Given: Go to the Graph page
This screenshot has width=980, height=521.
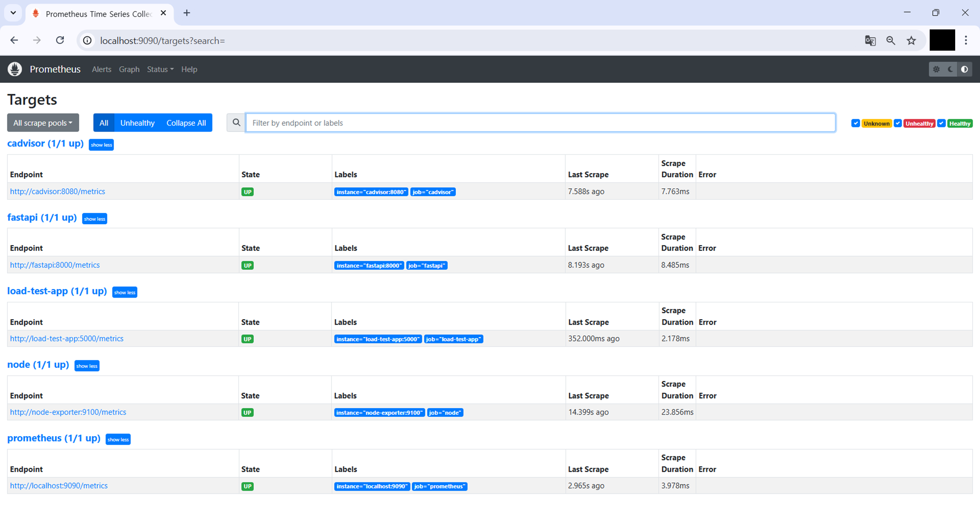Looking at the screenshot, I should [129, 69].
